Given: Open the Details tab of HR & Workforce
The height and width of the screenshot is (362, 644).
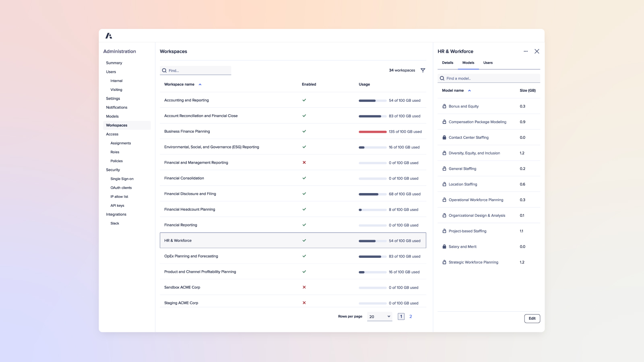Looking at the screenshot, I should pos(448,63).
